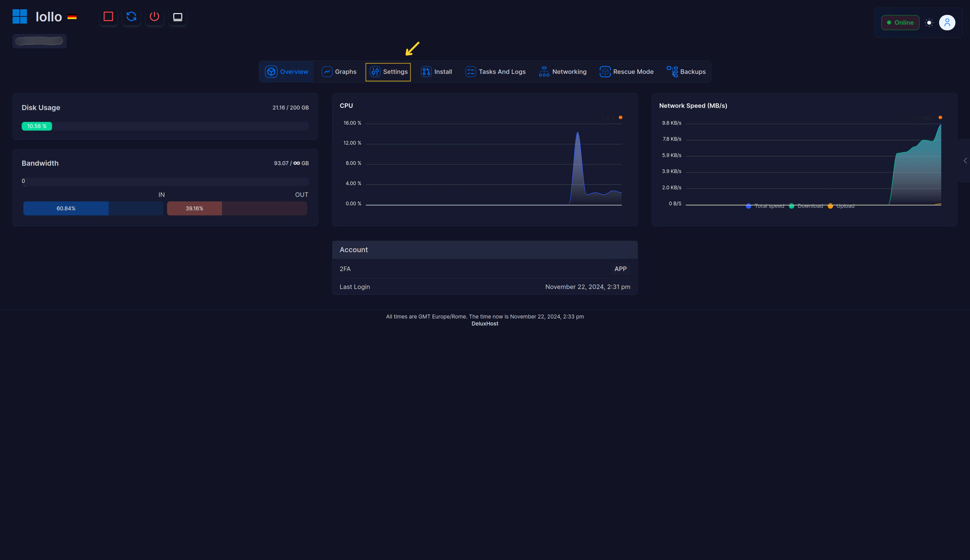Click the DeluxHost footer link
The height and width of the screenshot is (560, 970).
pos(485,324)
